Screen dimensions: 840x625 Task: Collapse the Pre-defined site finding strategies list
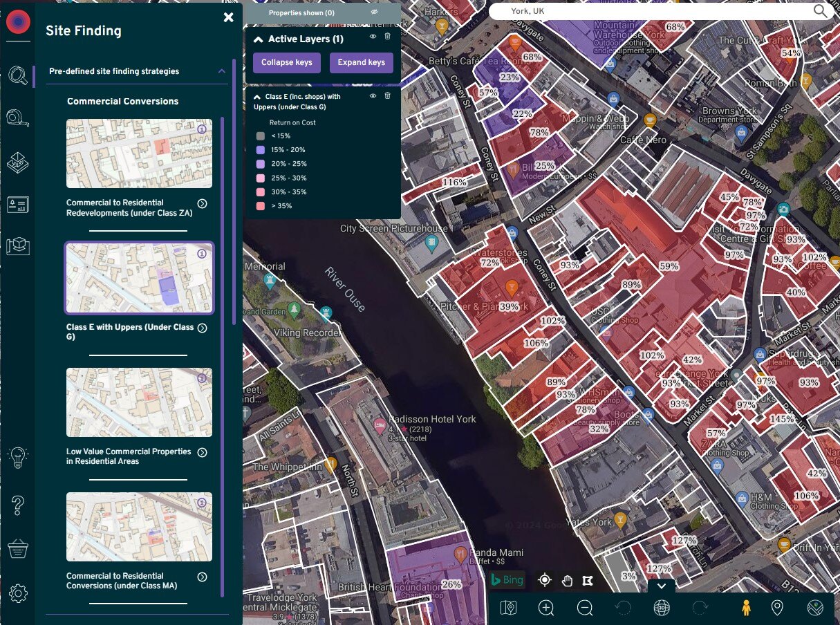coord(221,71)
